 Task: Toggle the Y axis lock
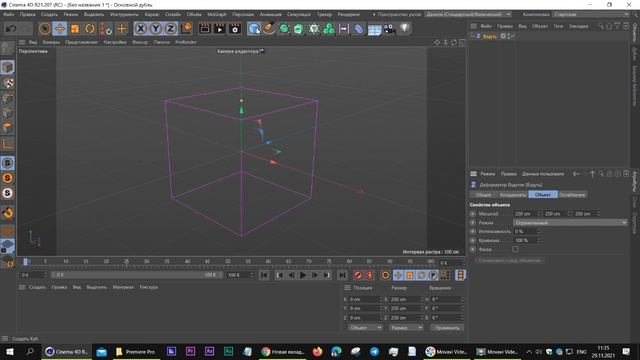tap(156, 29)
